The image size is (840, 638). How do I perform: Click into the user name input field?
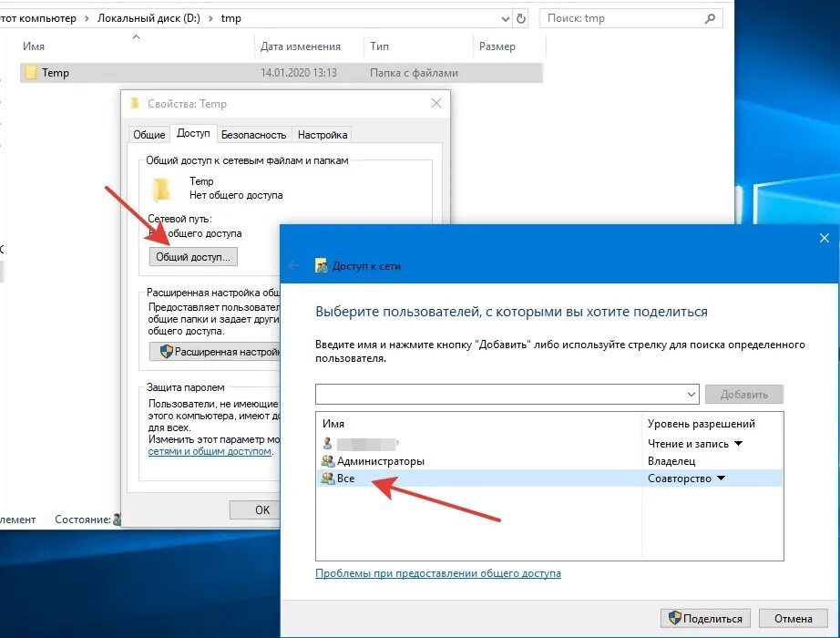click(500, 394)
